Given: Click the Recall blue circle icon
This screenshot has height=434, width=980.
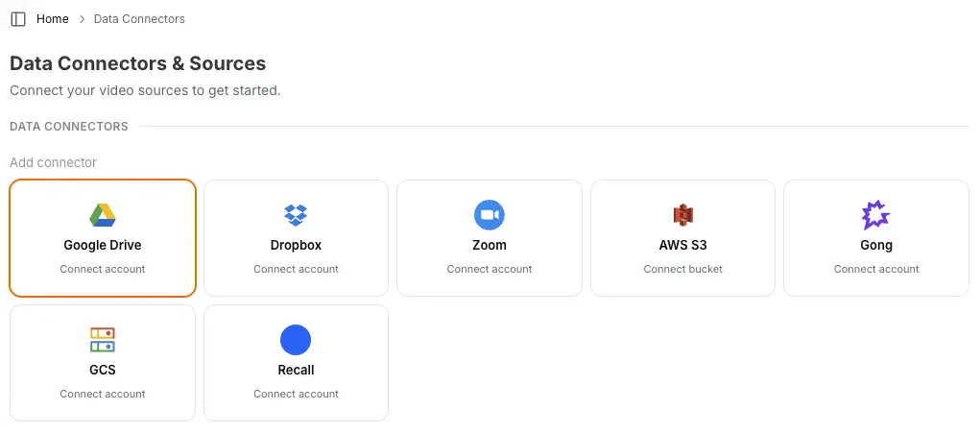Looking at the screenshot, I should (x=296, y=340).
